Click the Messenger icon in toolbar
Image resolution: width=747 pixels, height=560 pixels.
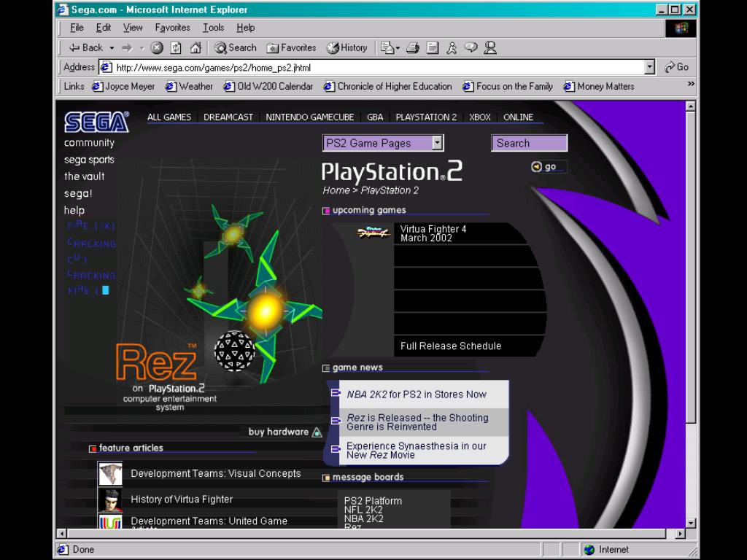point(490,47)
